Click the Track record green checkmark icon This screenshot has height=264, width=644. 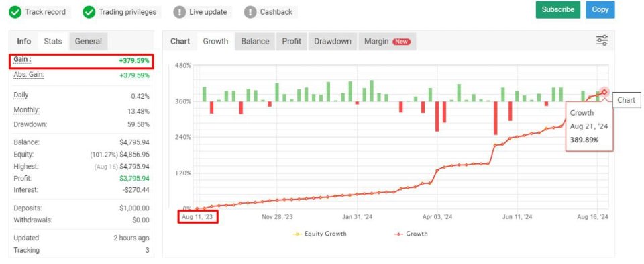(x=15, y=12)
